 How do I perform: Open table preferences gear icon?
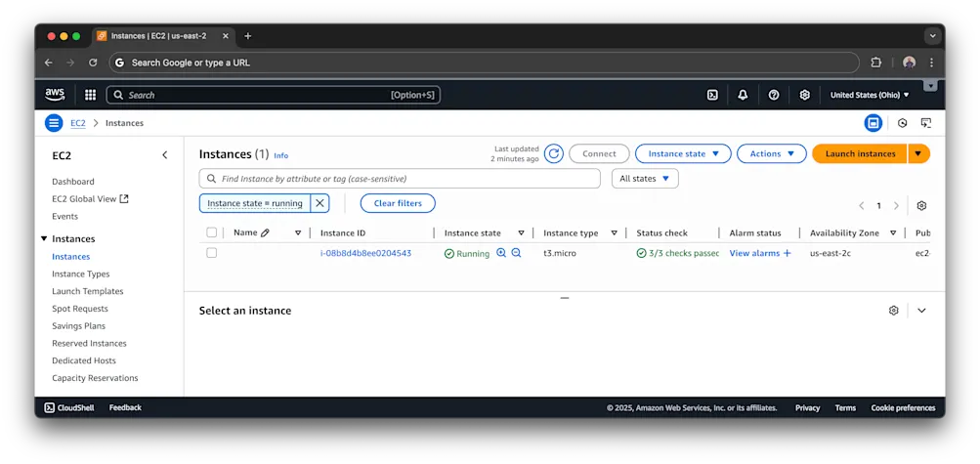921,205
